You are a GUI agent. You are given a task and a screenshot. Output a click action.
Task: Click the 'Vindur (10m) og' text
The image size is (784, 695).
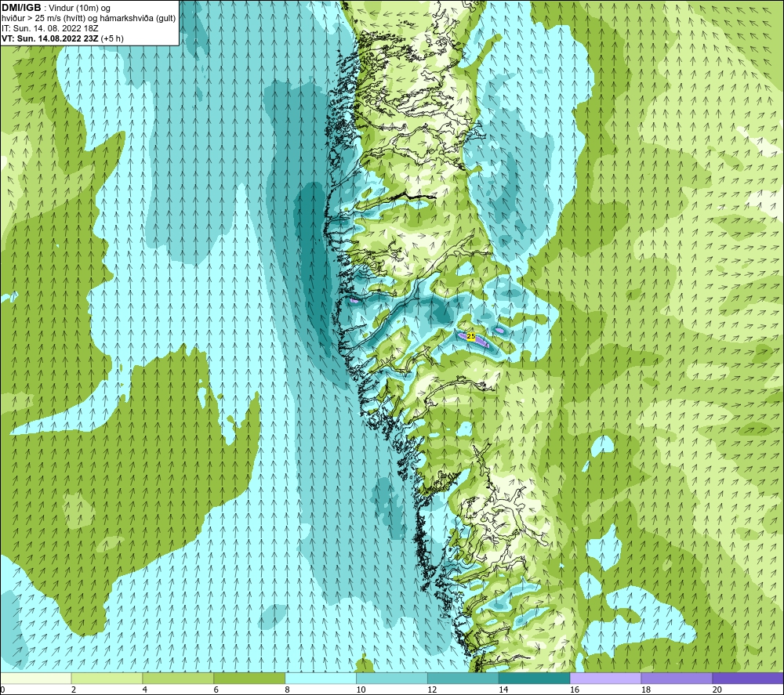pos(79,8)
